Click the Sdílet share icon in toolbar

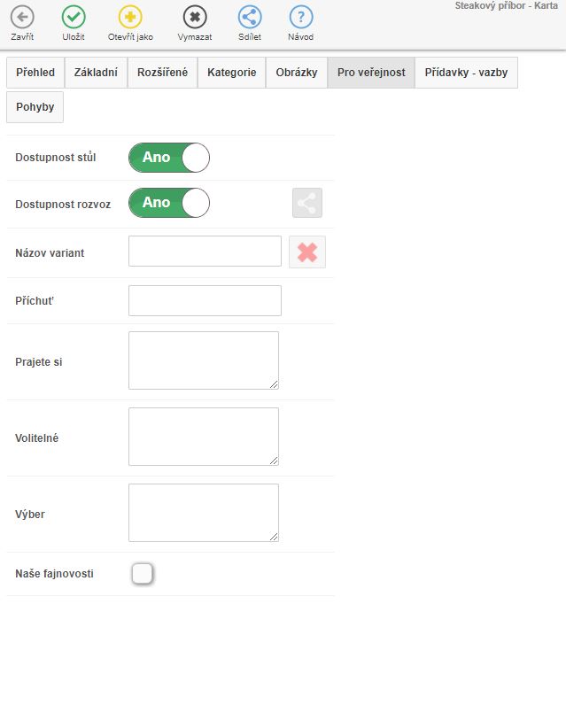tap(250, 17)
